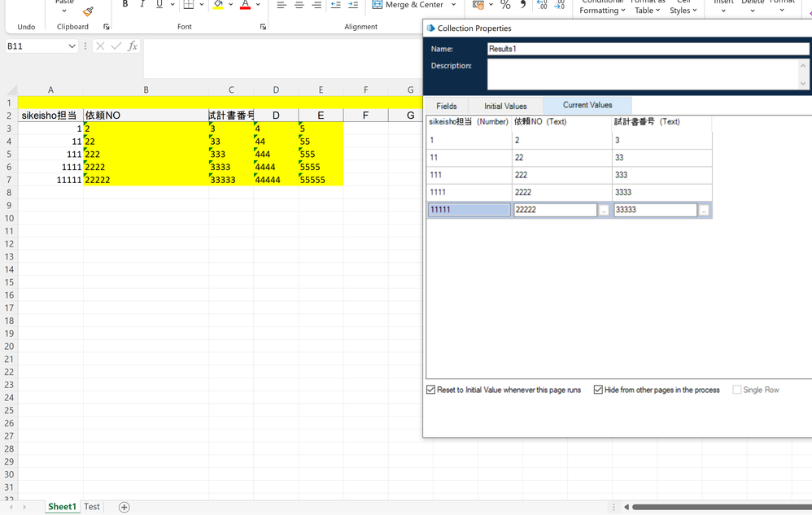Switch to the Test sheet tab
812x515 pixels.
click(92, 507)
